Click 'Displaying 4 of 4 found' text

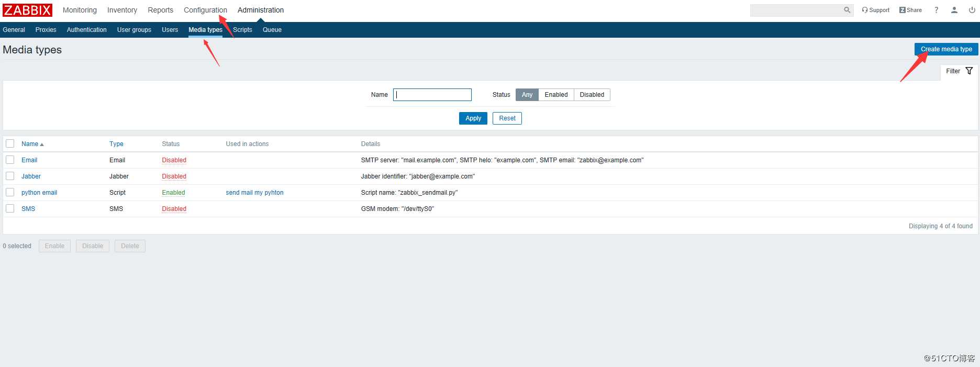940,226
